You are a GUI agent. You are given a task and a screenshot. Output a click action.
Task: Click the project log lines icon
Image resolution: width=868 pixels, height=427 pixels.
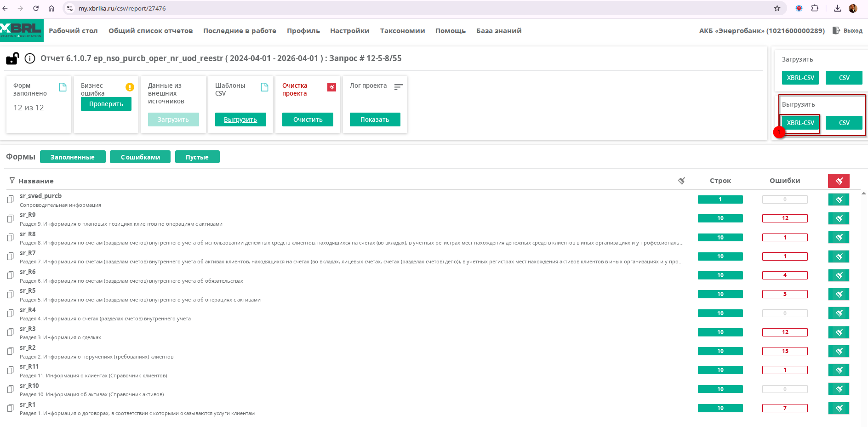click(399, 87)
